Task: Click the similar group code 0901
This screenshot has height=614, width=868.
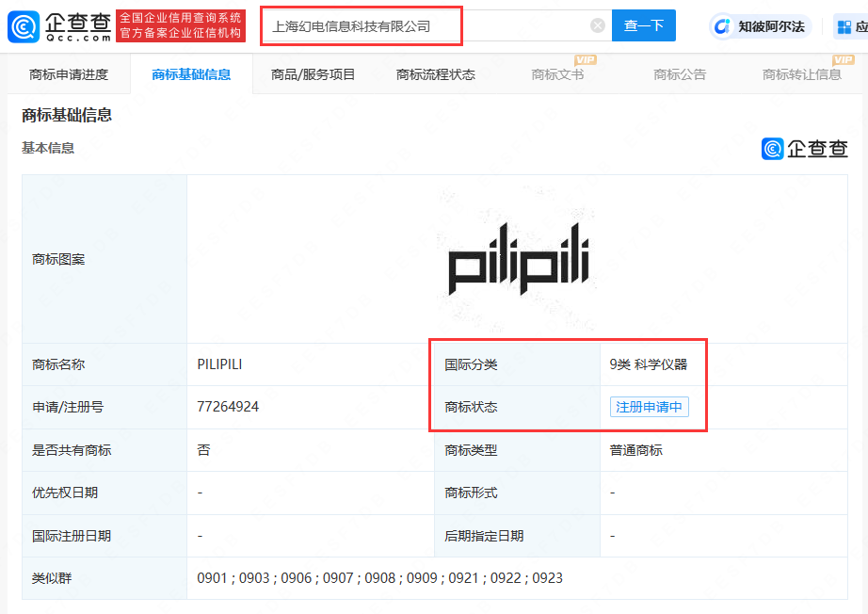Action: [x=212, y=578]
